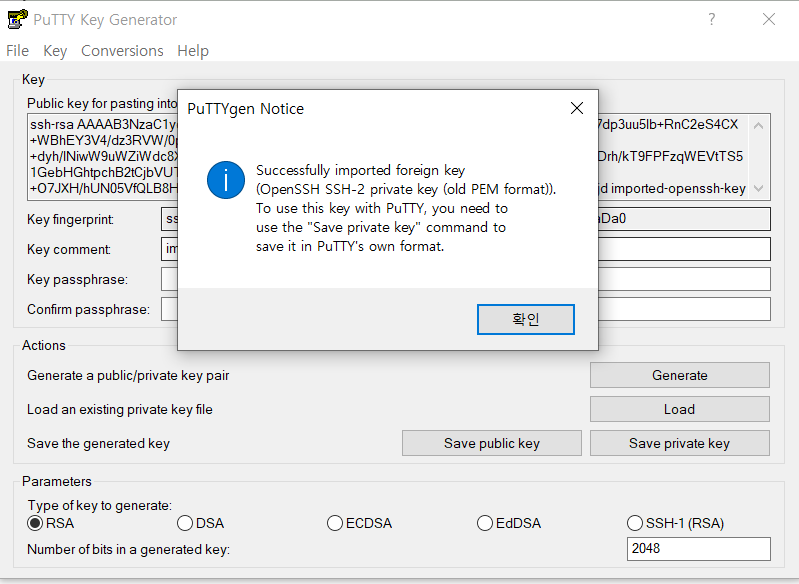Click the PuTTY Key Generator title icon

[x=17, y=19]
